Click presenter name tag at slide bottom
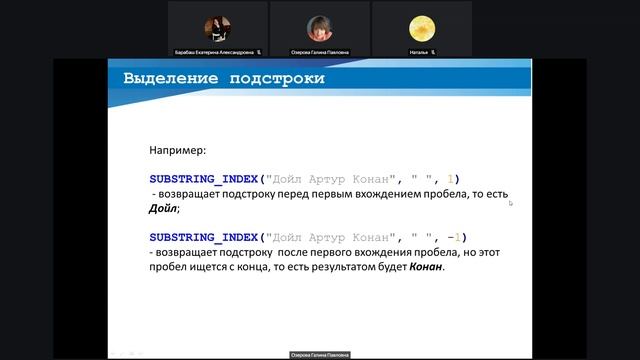The width and height of the screenshot is (640, 360). coord(320,355)
